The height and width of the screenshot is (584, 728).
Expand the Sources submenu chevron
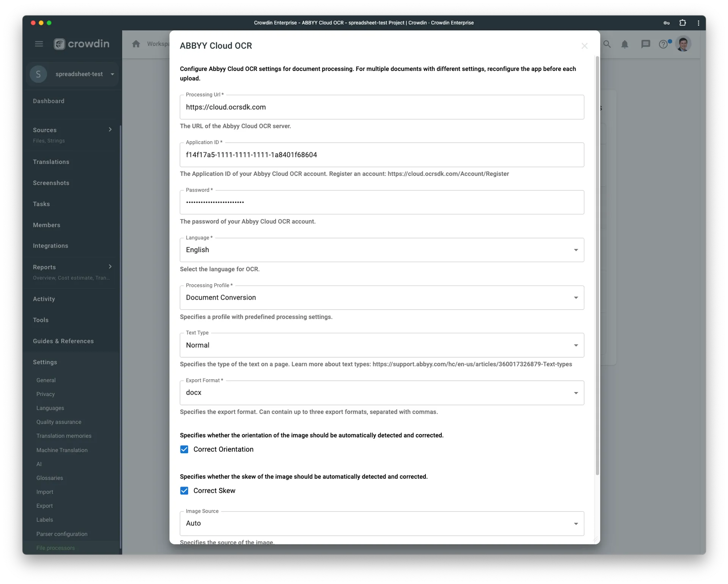pyautogui.click(x=110, y=130)
